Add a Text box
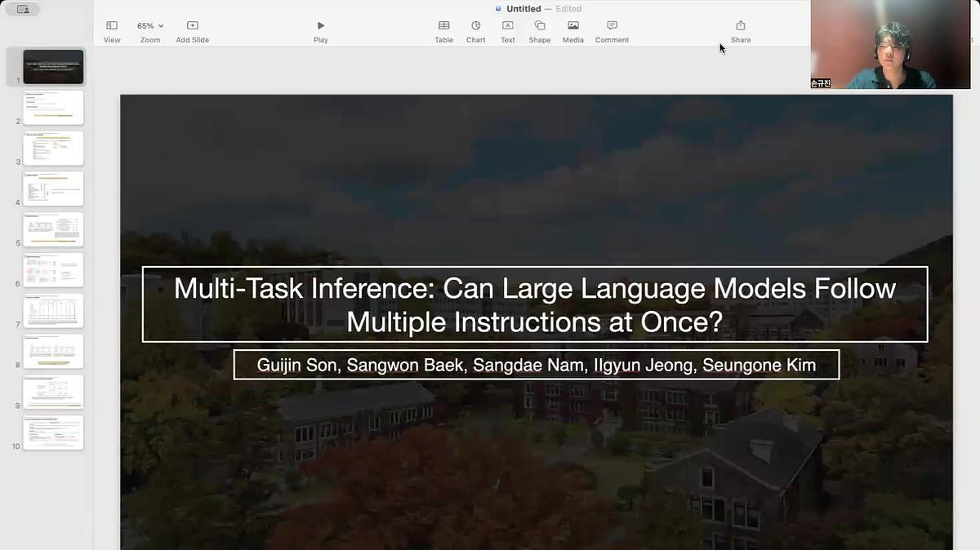 pos(507,26)
